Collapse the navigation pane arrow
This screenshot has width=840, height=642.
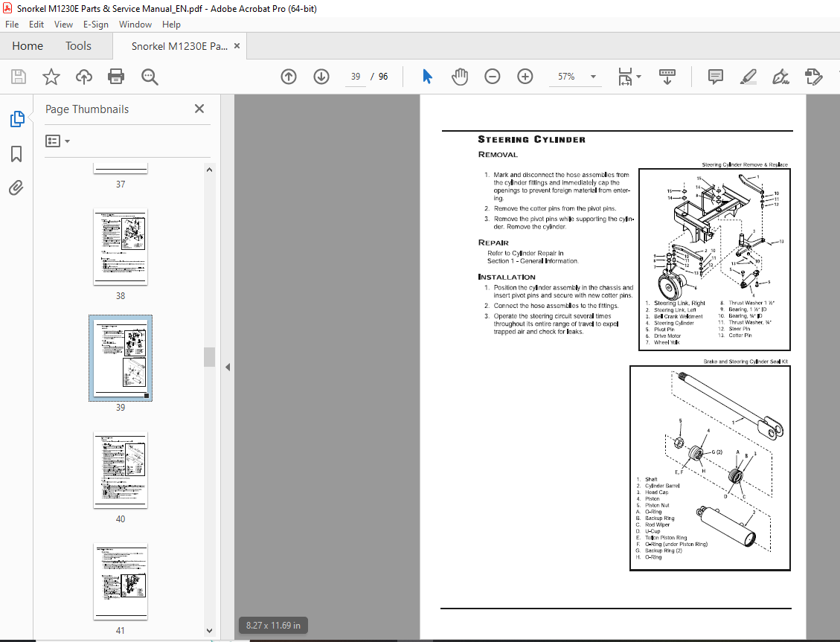[228, 367]
